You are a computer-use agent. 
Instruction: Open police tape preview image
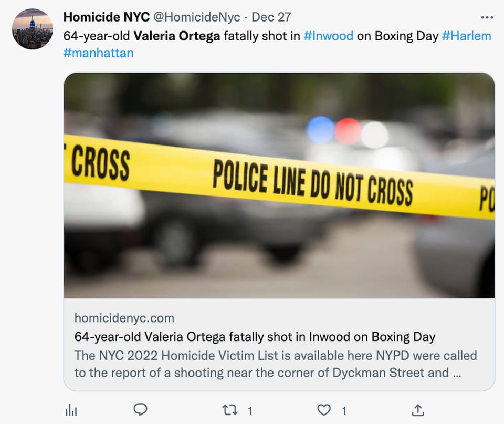point(279,185)
